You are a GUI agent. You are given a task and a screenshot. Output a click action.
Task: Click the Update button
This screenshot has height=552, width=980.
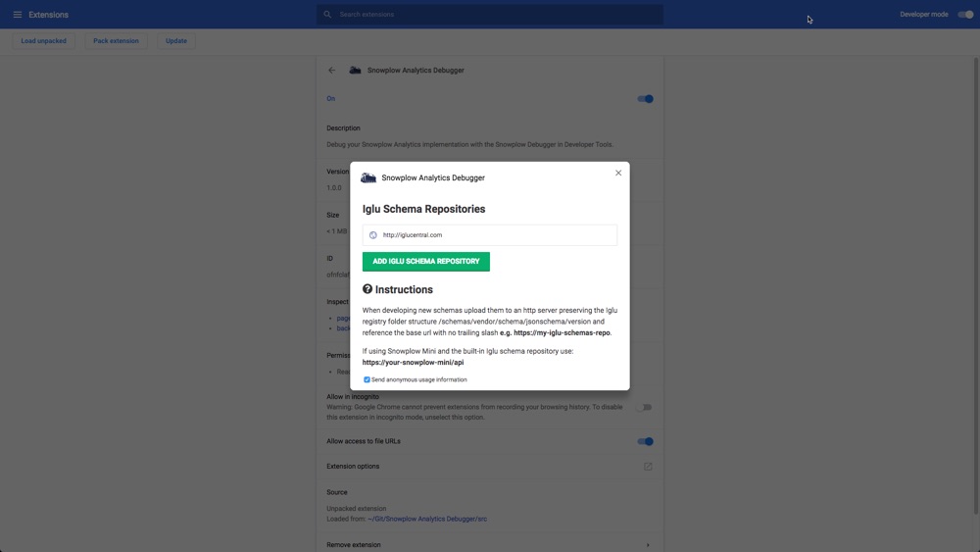(x=176, y=40)
